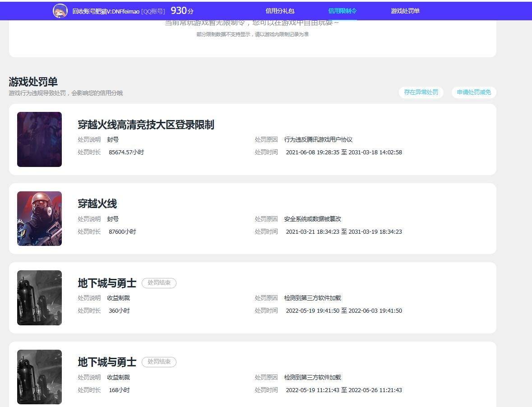Screen dimensions: 532x407
Task: Open the 信用分礼包 tab
Action: coord(280,11)
